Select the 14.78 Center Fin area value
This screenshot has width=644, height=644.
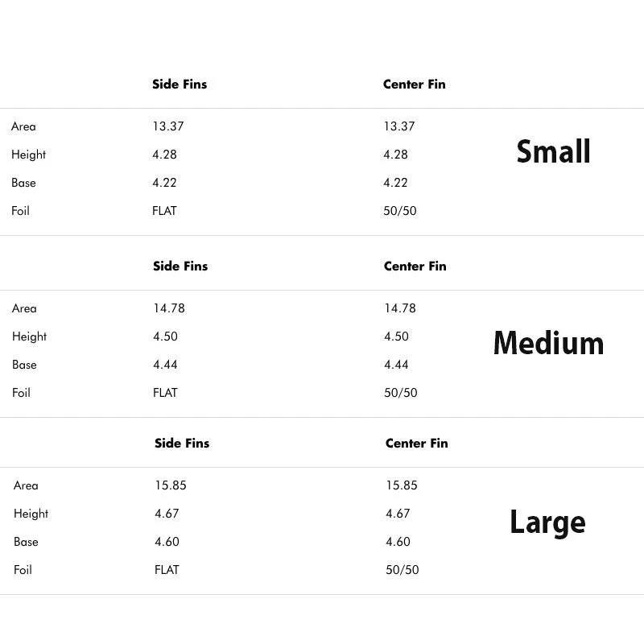(x=399, y=308)
